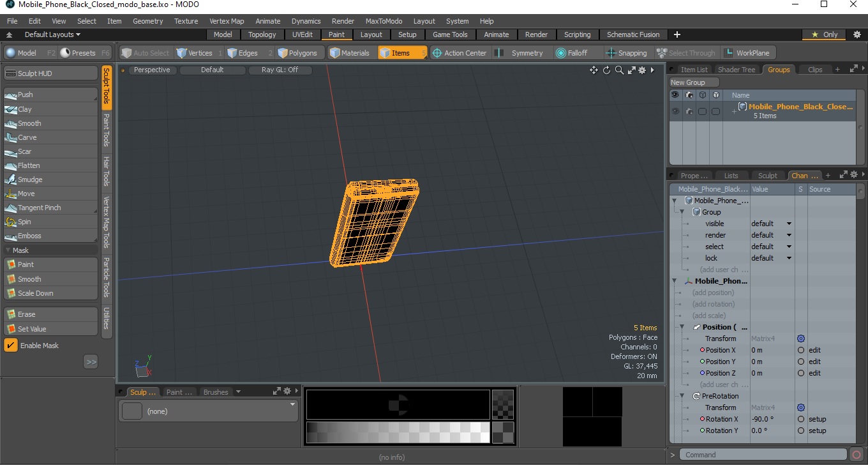The width and height of the screenshot is (868, 465).
Task: Select the Push sculpt tool
Action: pos(50,95)
